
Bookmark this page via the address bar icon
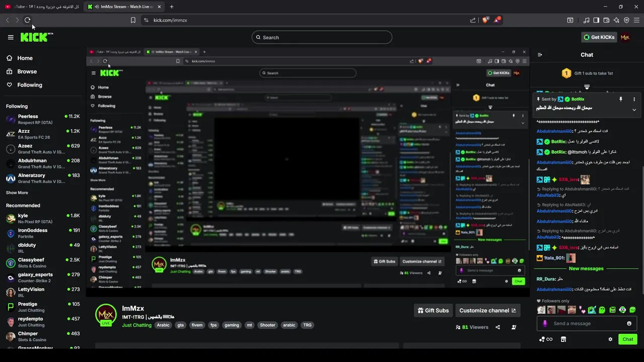tap(133, 20)
